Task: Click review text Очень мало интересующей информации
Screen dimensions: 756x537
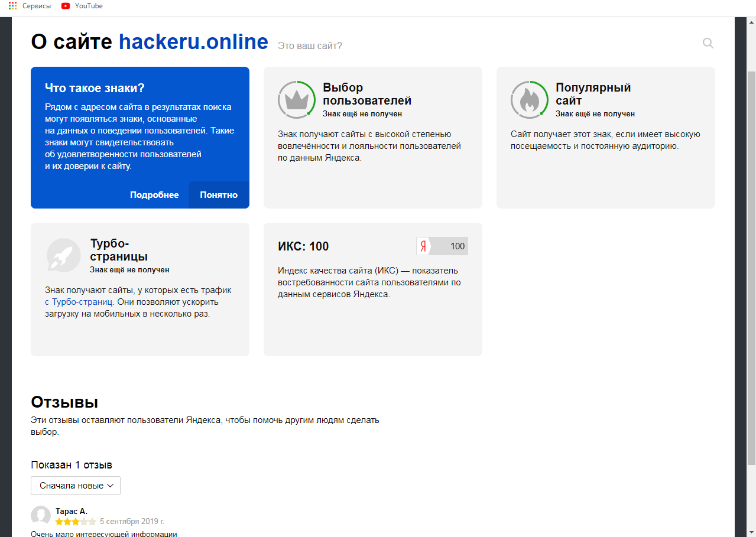Action: [104, 534]
